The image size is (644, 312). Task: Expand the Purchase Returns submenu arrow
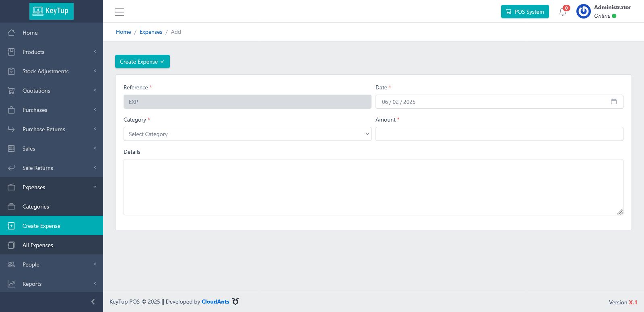point(95,129)
